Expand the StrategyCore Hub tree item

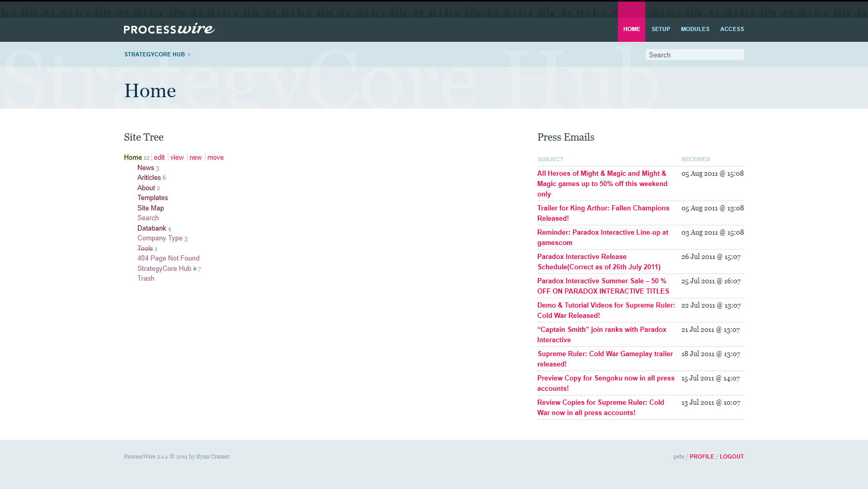[164, 269]
